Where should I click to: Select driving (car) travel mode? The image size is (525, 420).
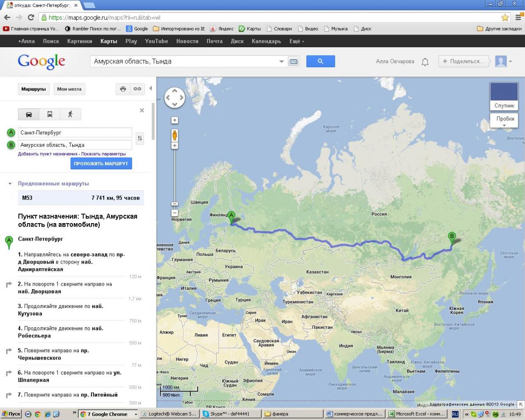click(x=29, y=114)
